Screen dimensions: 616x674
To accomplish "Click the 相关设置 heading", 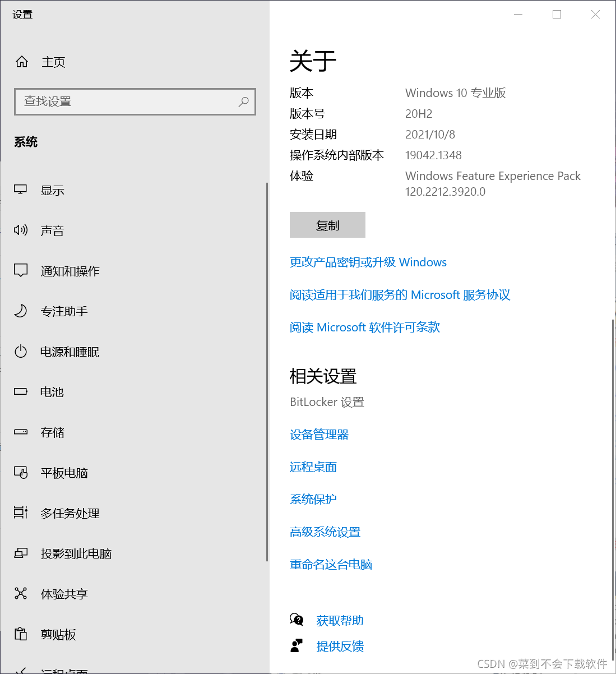I will [x=323, y=376].
